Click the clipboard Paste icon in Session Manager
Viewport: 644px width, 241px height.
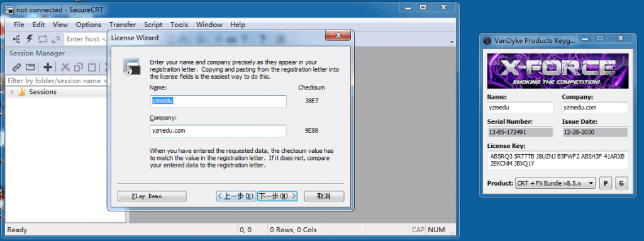pos(92,67)
